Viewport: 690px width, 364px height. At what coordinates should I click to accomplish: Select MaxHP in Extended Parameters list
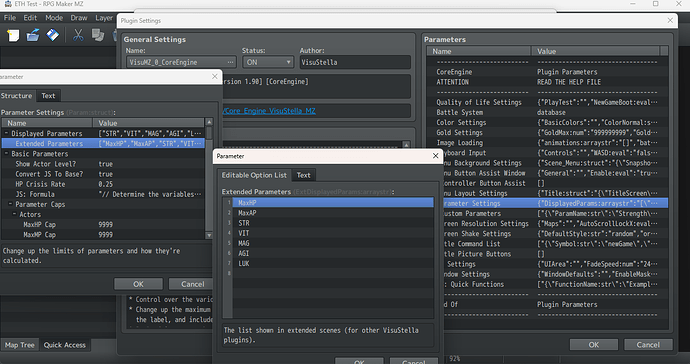pos(333,202)
